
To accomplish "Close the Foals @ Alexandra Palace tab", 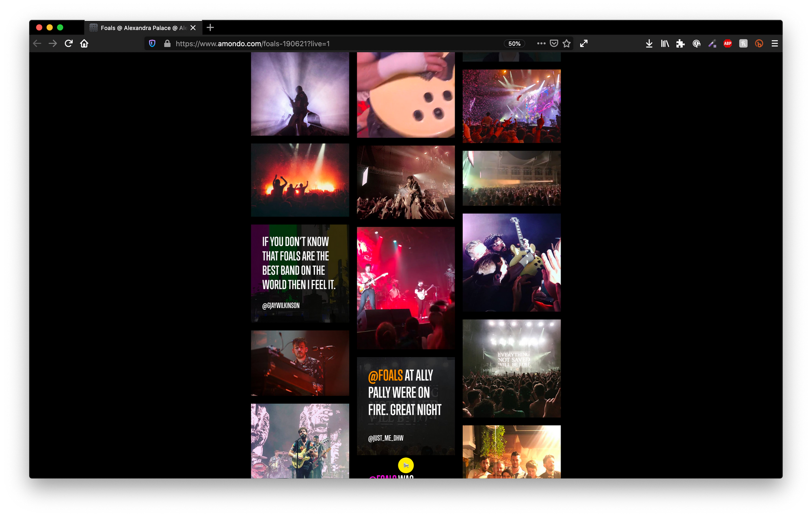I will [193, 28].
